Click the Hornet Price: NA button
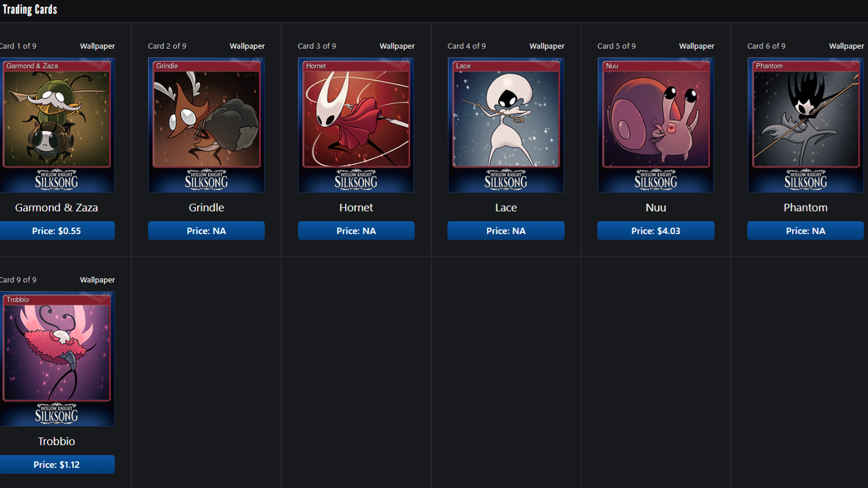The height and width of the screenshot is (488, 868). (356, 230)
